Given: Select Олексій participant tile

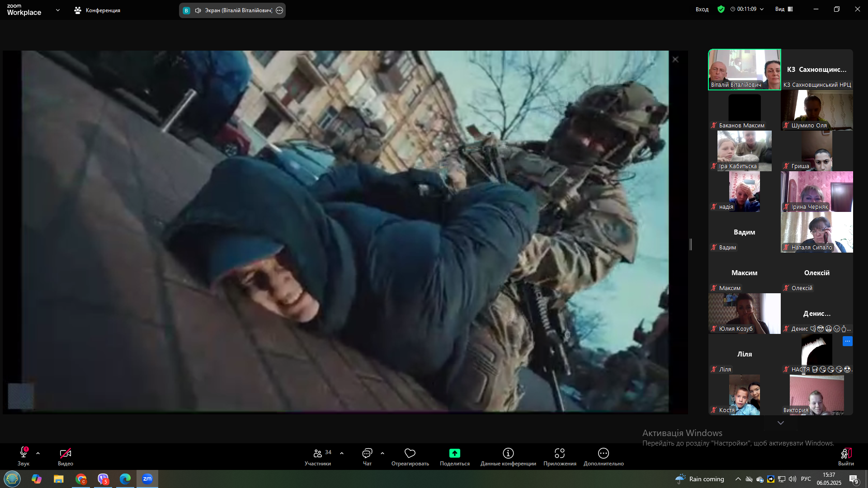Looking at the screenshot, I should [817, 273].
